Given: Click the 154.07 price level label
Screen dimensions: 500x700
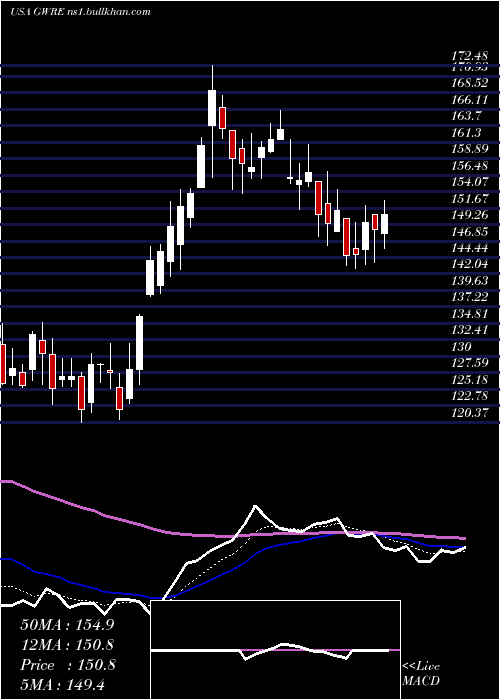Looking at the screenshot, I should 470,182.
